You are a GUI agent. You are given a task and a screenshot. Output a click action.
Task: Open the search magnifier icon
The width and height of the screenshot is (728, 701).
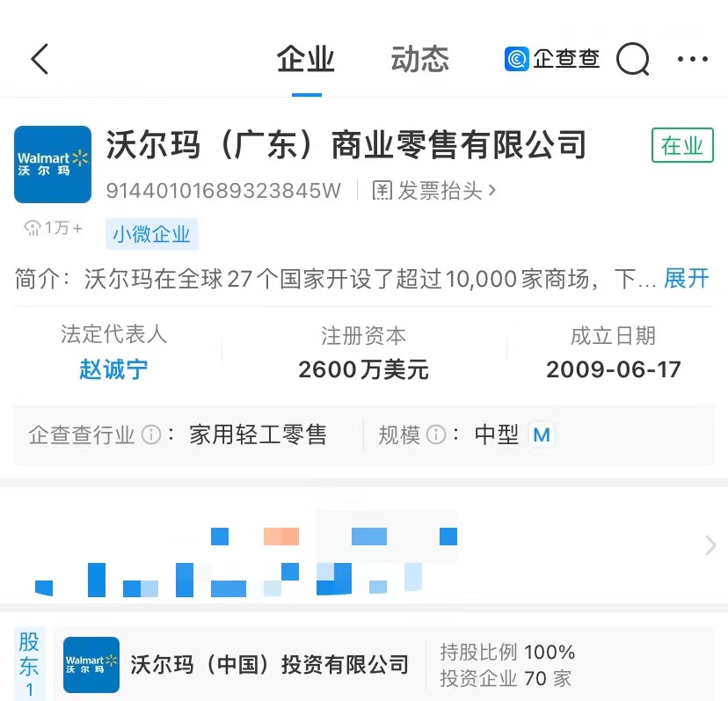pyautogui.click(x=632, y=59)
